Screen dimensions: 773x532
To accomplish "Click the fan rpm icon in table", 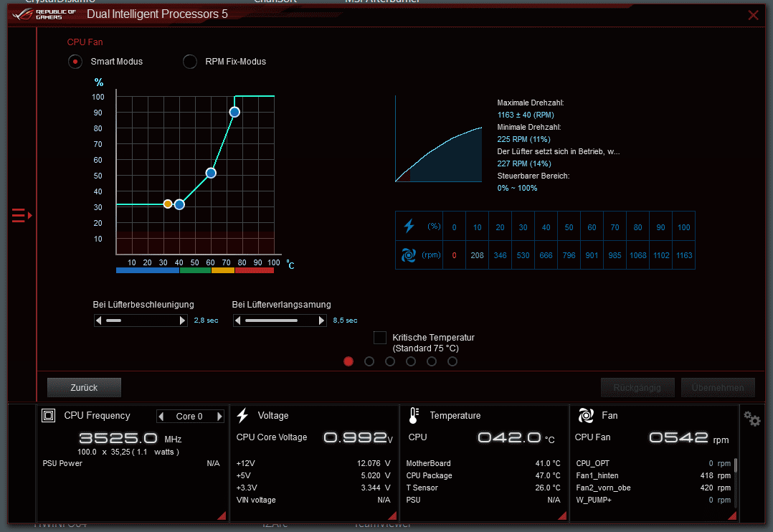I will (x=409, y=255).
